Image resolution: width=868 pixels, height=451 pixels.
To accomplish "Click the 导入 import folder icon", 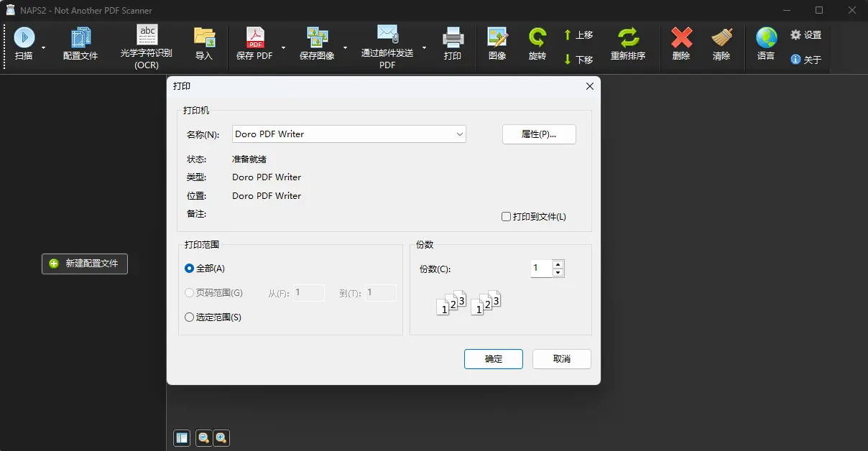I will click(204, 37).
